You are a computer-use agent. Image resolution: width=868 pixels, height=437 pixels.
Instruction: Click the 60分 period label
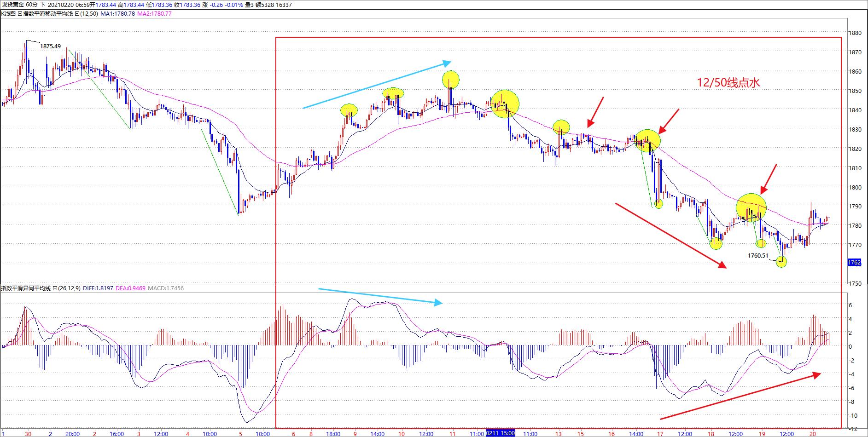click(32, 5)
